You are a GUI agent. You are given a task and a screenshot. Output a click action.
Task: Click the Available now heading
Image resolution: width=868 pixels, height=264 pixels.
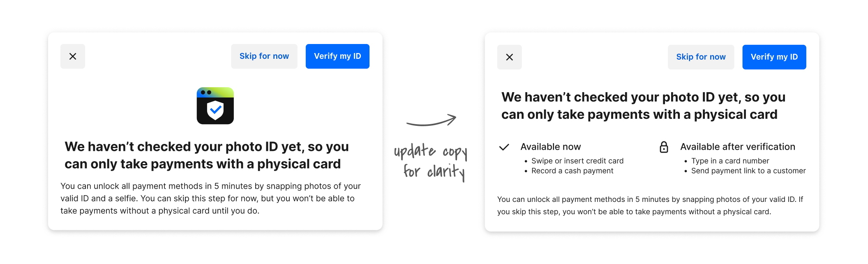click(551, 146)
